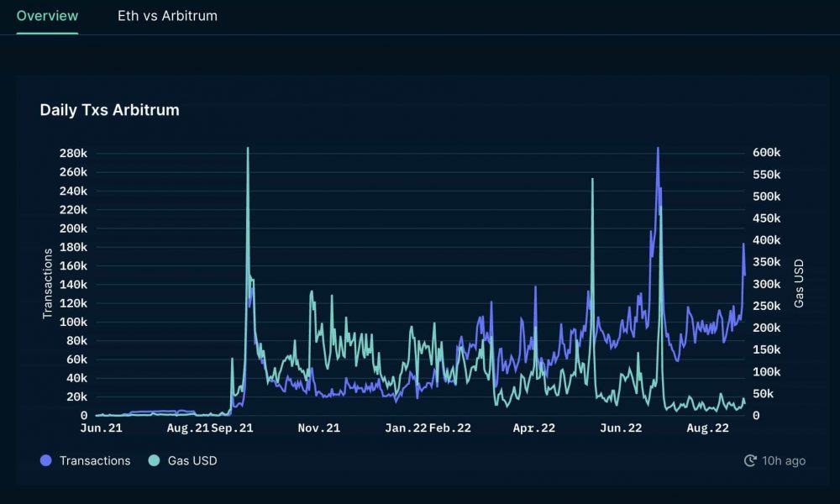Click the 'Aug.21' x-axis label
The height and width of the screenshot is (504, 840).
[187, 428]
